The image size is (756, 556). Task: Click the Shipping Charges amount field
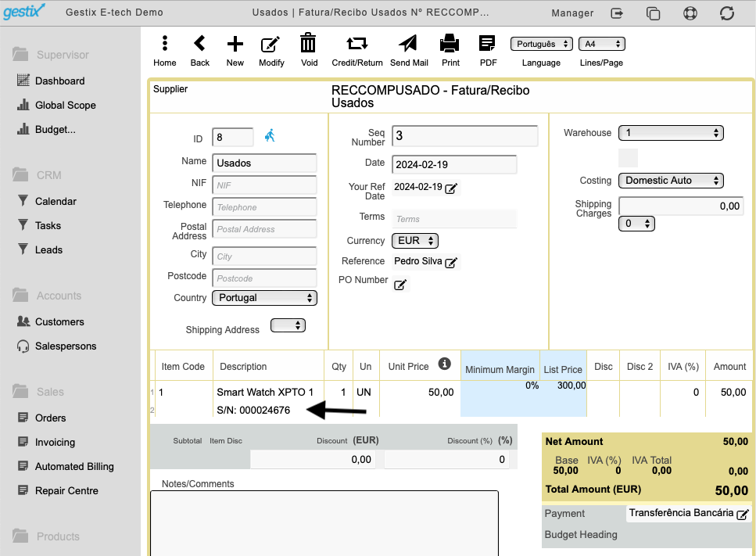pos(681,206)
